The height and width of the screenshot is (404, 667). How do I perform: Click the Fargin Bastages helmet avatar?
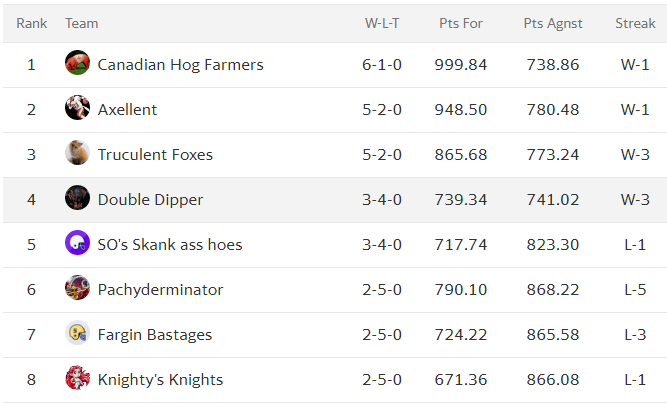(77, 333)
